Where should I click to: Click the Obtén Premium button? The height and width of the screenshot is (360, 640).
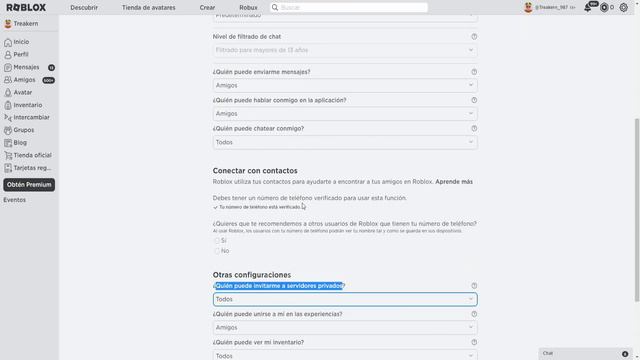[x=29, y=184]
